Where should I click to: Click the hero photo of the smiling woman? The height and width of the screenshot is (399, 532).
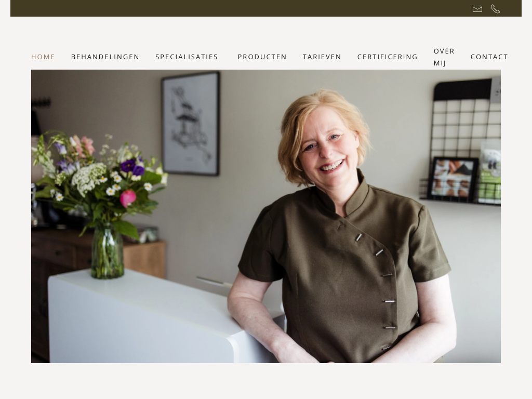pos(266,216)
